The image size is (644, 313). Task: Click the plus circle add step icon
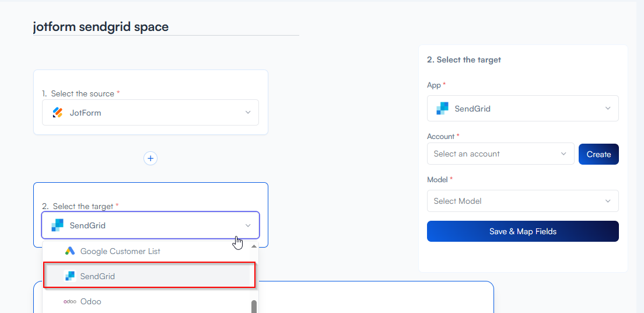pyautogui.click(x=150, y=158)
